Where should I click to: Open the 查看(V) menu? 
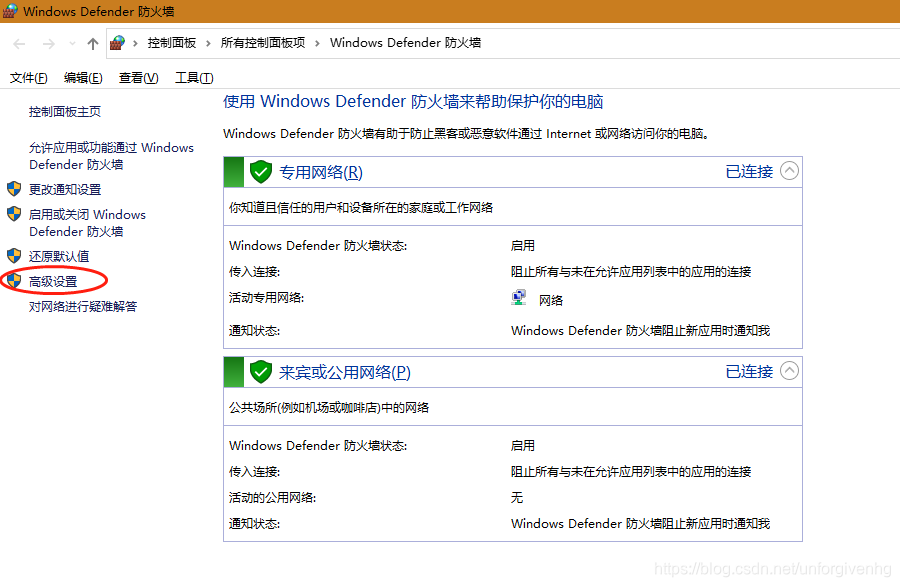pyautogui.click(x=138, y=77)
